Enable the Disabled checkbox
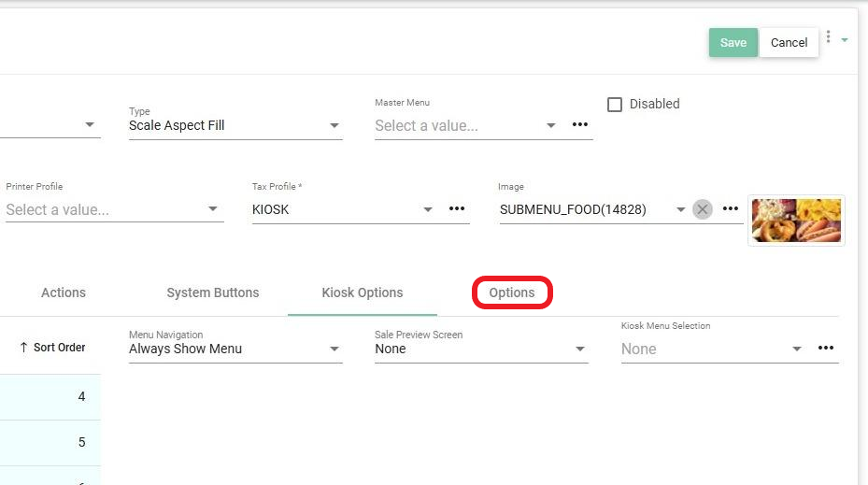Viewport: 868px width, 485px height. pos(615,105)
